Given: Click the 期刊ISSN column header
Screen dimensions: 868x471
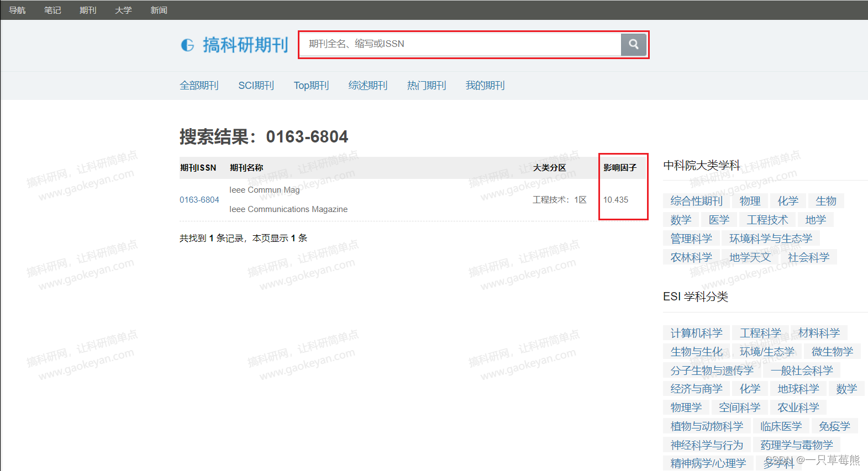Looking at the screenshot, I should (198, 168).
